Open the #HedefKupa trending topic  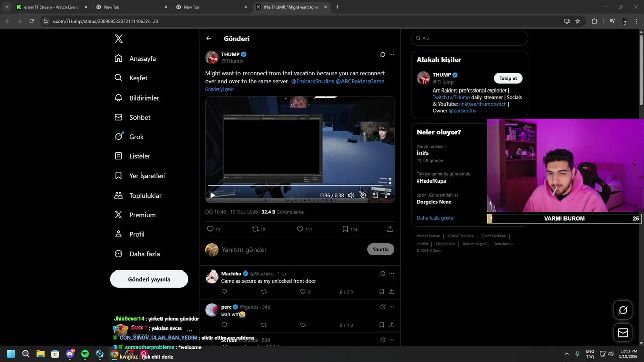click(431, 181)
